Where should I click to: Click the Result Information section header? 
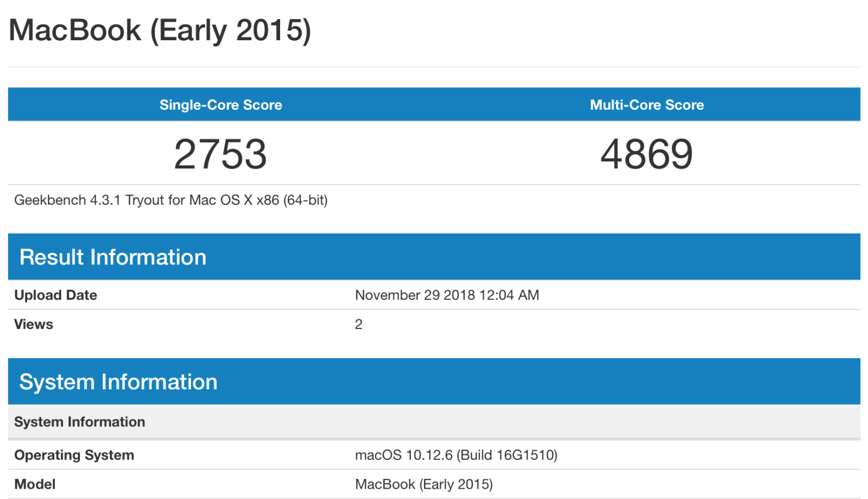tap(434, 257)
